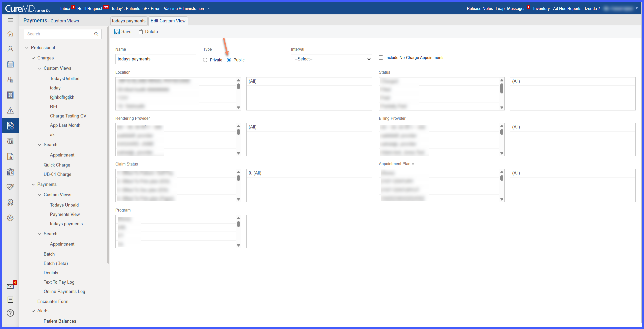This screenshot has width=644, height=329.
Task: Open the eRx Errors menu item
Action: (152, 9)
